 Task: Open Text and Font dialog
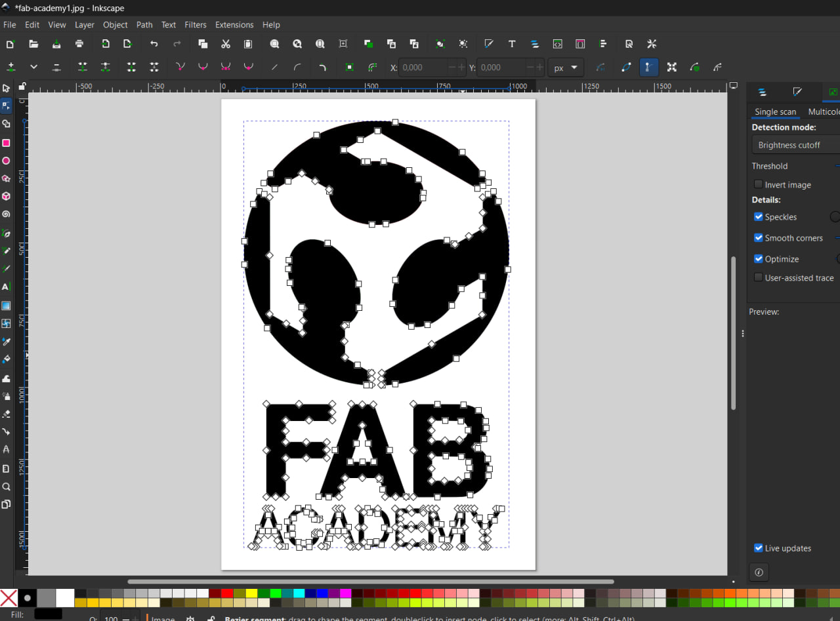coord(512,44)
